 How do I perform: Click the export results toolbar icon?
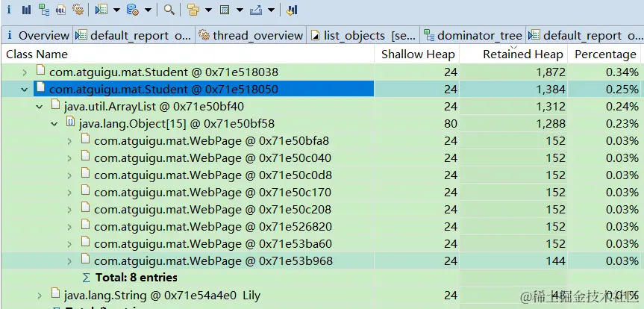(256, 10)
